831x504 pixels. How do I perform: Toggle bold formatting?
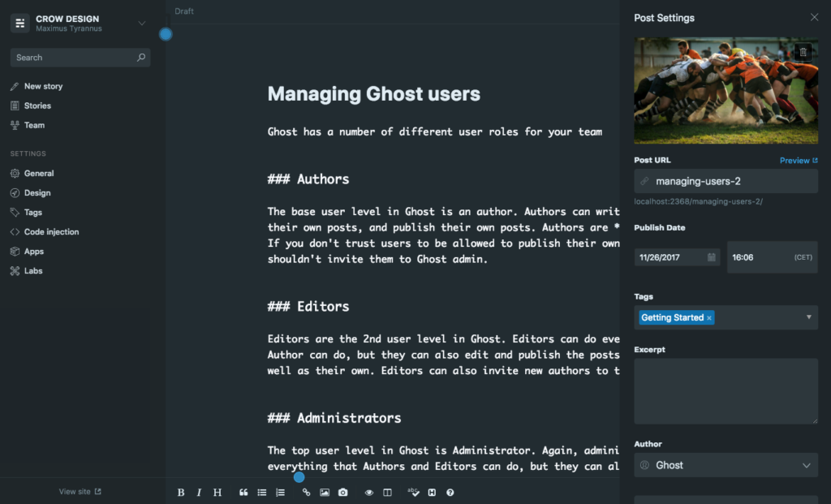(x=180, y=493)
